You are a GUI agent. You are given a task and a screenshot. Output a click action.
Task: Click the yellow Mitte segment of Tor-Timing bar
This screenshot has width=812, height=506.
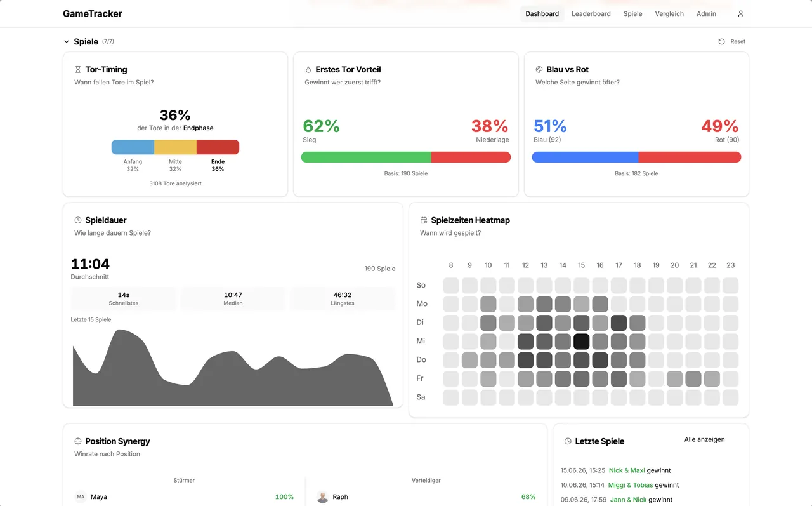pyautogui.click(x=175, y=147)
